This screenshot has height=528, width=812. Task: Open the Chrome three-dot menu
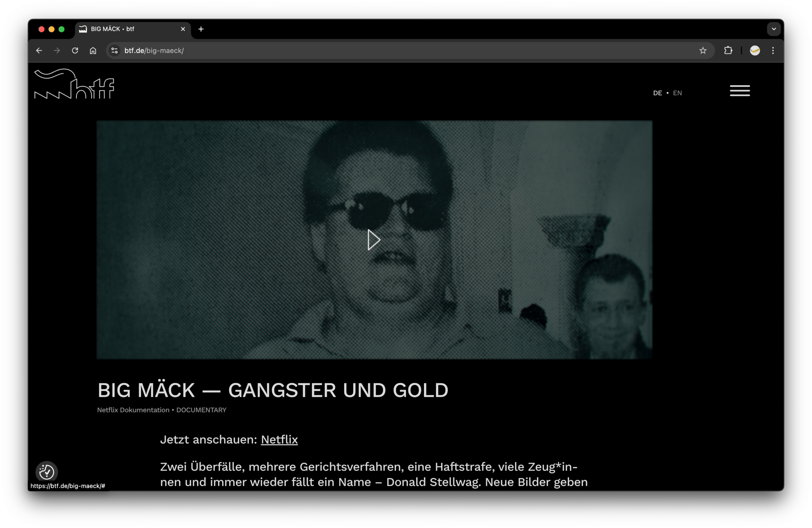click(x=773, y=51)
